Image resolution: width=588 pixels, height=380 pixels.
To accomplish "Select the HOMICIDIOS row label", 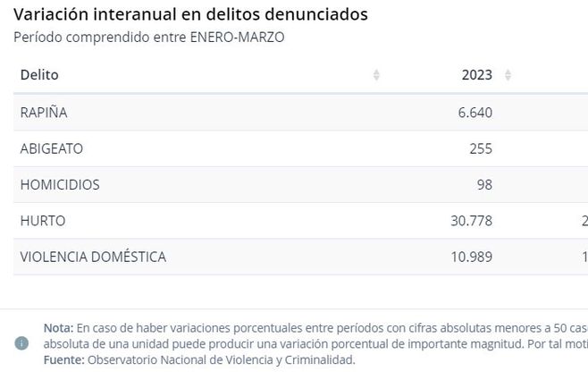I will click(60, 185).
